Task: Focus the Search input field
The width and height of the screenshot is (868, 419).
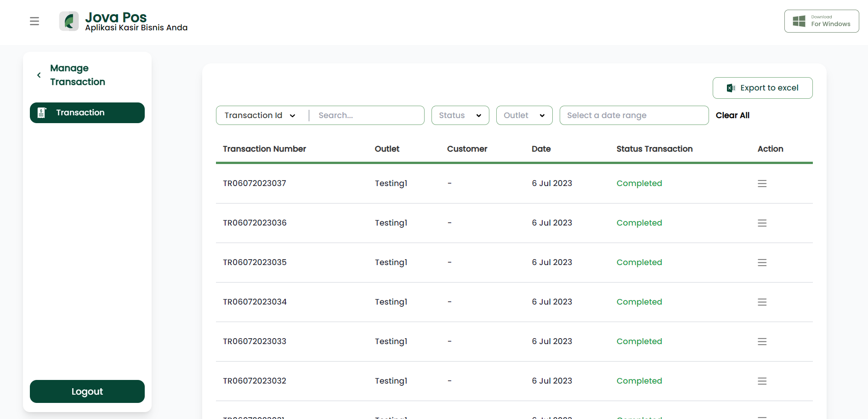Action: (368, 115)
